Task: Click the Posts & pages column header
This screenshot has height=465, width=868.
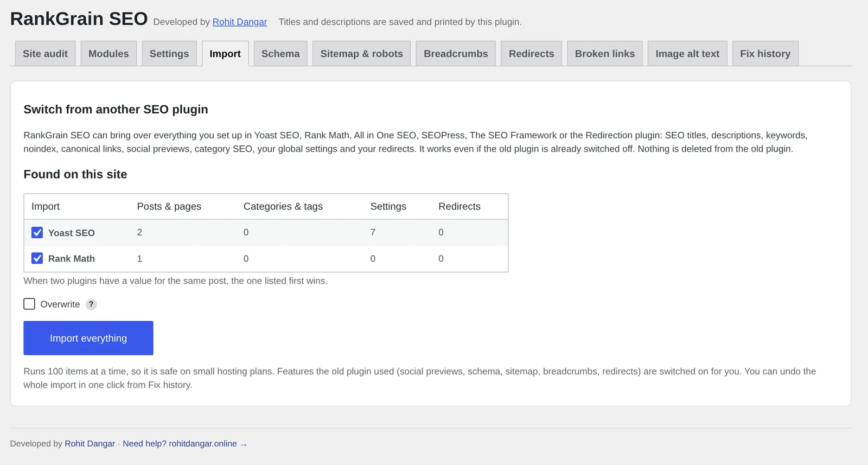Action: (x=169, y=206)
